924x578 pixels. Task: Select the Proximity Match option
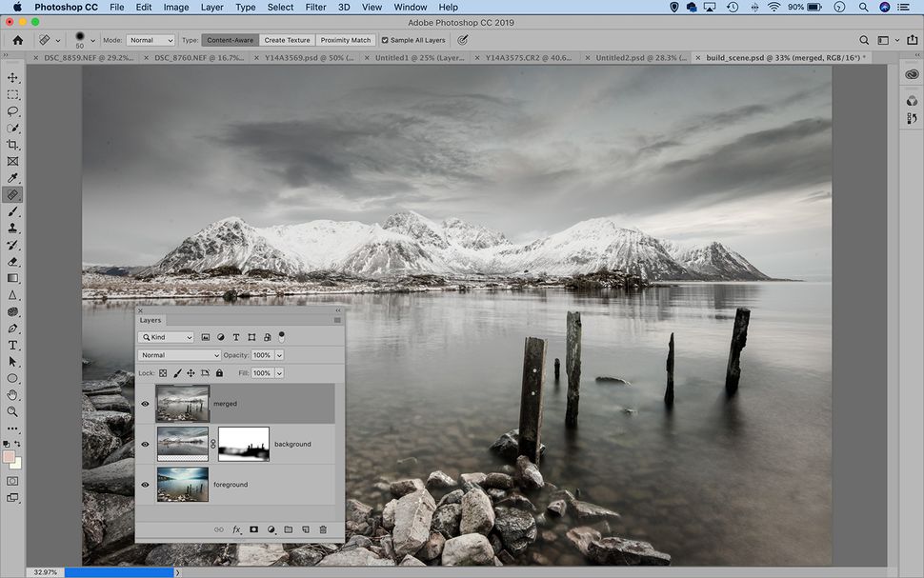point(345,40)
